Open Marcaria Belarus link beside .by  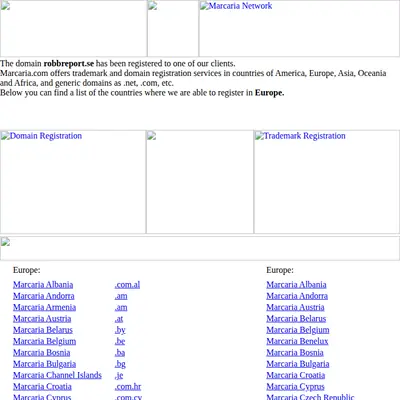point(43,330)
